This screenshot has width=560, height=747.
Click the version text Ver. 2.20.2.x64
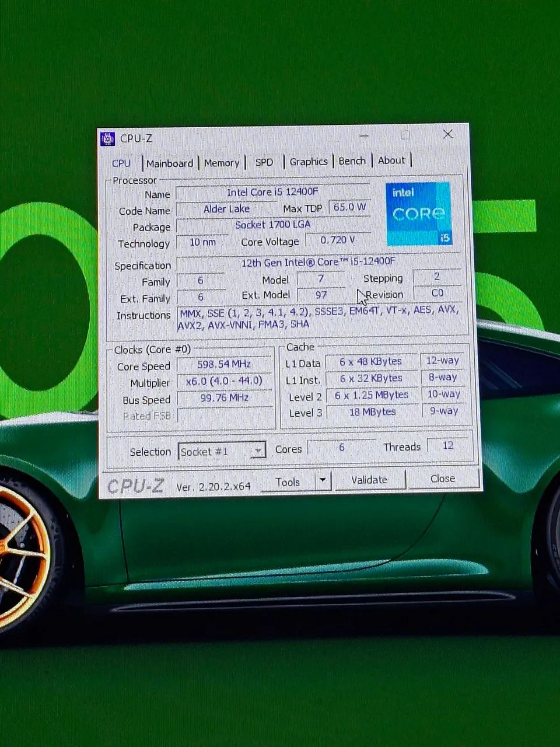click(213, 486)
